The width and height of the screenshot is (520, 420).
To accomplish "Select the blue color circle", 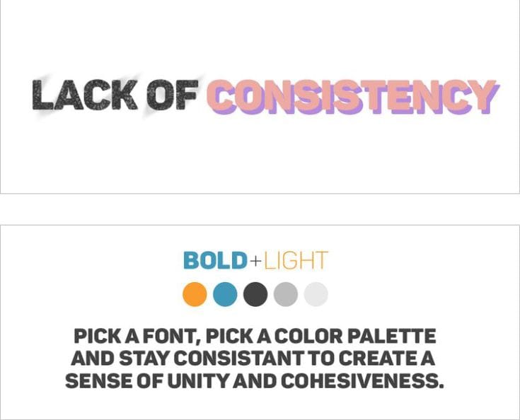I will [x=225, y=294].
